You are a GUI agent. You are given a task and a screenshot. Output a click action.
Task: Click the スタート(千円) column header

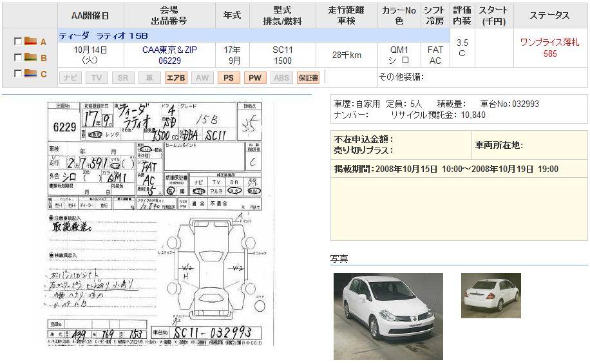494,15
